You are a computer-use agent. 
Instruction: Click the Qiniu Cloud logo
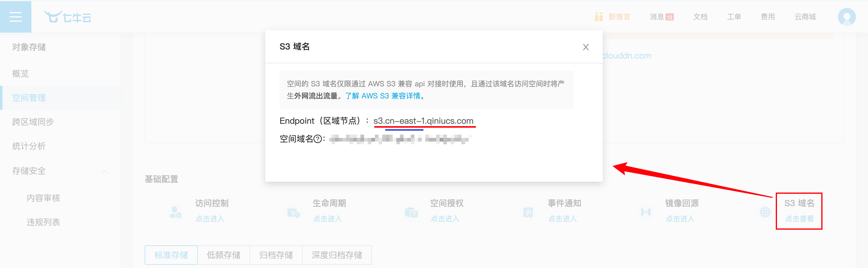(x=68, y=17)
